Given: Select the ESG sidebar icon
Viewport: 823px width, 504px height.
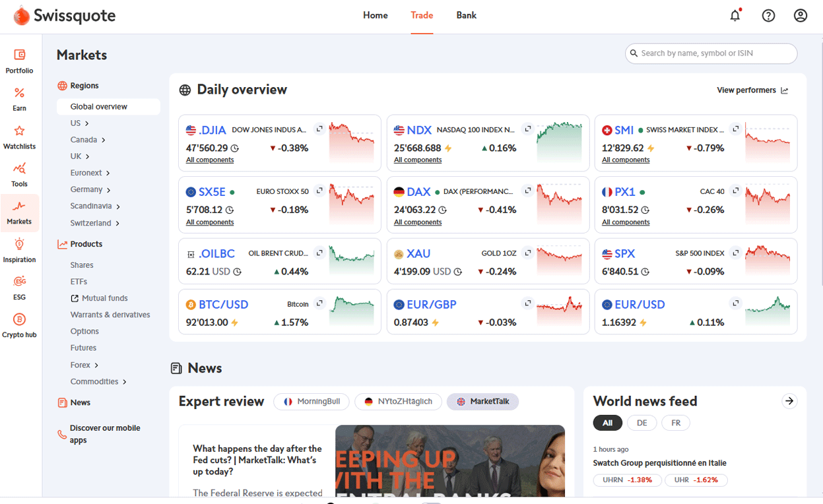Looking at the screenshot, I should pyautogui.click(x=19, y=288).
